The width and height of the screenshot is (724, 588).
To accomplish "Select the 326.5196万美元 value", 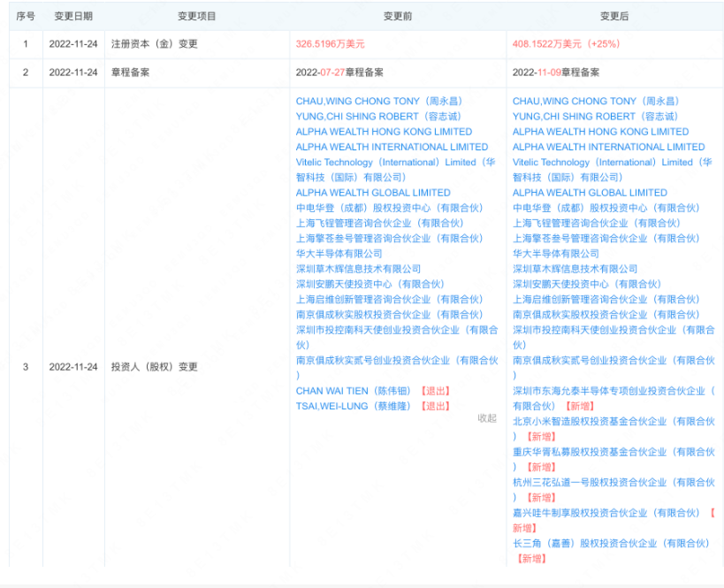I will (x=330, y=44).
